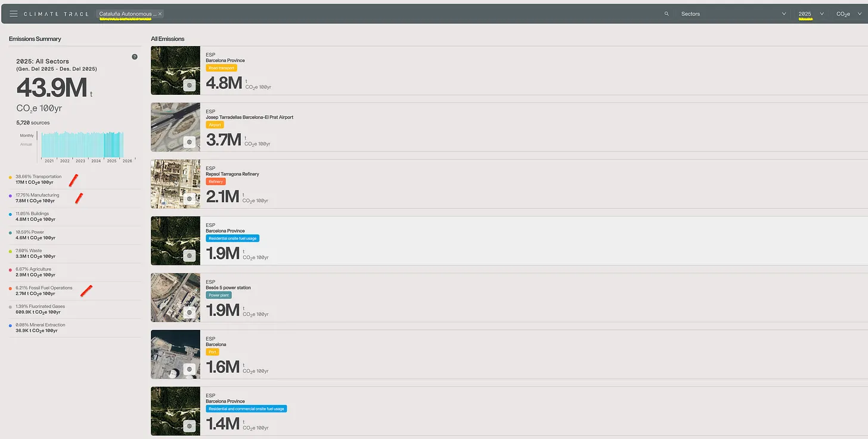The width and height of the screenshot is (868, 439).
Task: Click the search magnifier icon
Action: (x=666, y=14)
